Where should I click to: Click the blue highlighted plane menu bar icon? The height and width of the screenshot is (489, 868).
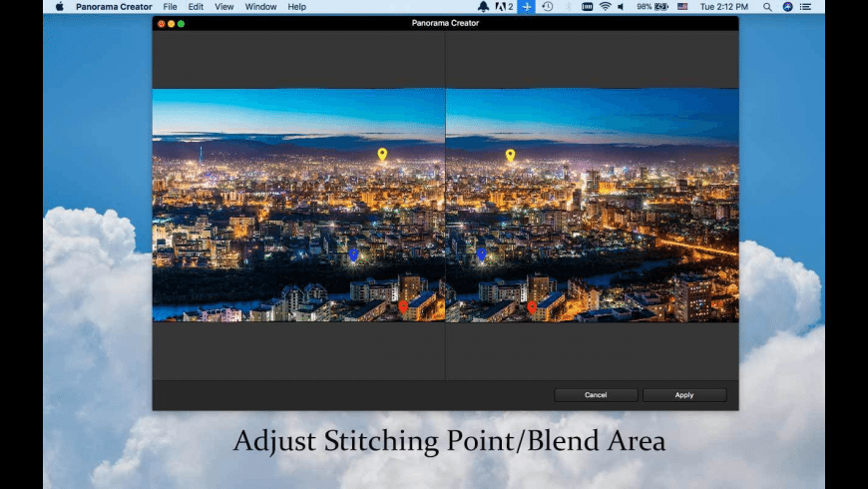527,7
